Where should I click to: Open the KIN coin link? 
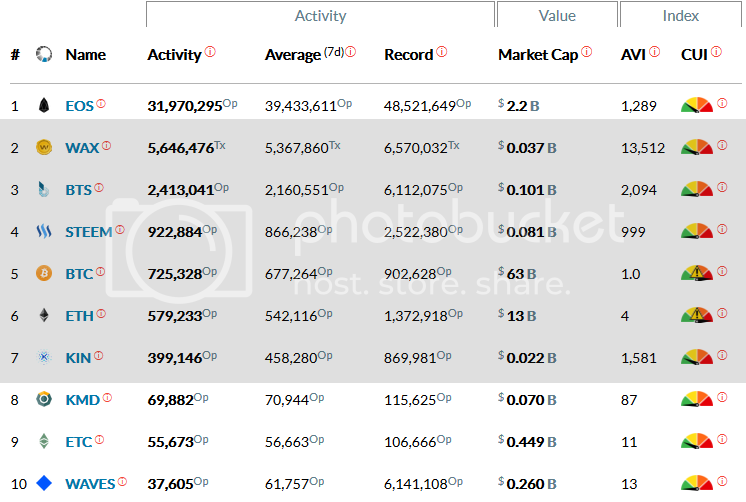pos(78,358)
